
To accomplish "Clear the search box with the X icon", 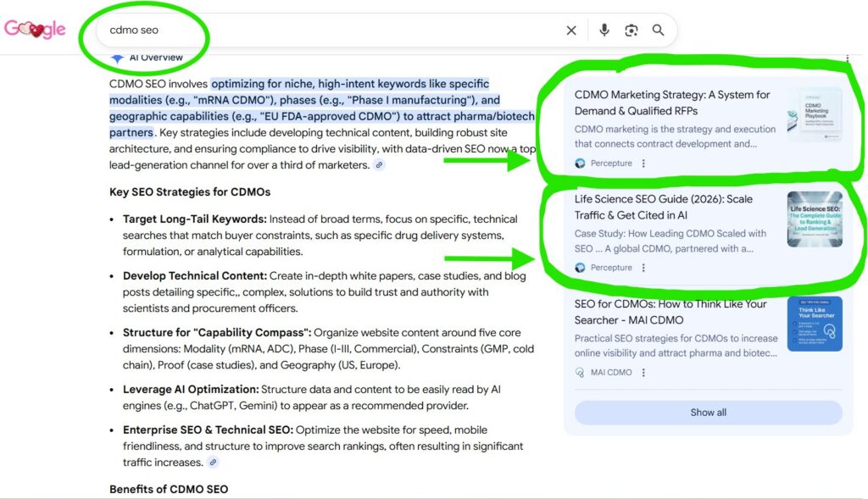I will click(571, 30).
